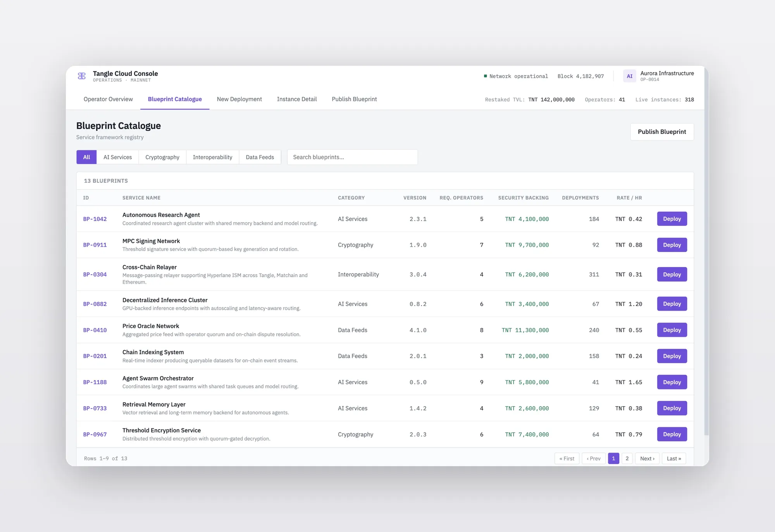Open the Publish Blueprint navigation tab
Viewport: 775px width, 532px height.
[x=354, y=99]
